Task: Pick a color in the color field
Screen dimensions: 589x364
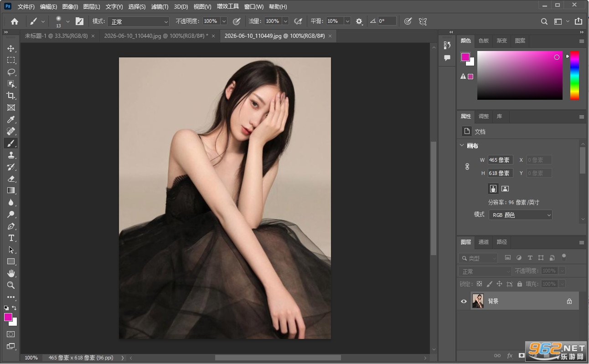Action: pyautogui.click(x=520, y=75)
